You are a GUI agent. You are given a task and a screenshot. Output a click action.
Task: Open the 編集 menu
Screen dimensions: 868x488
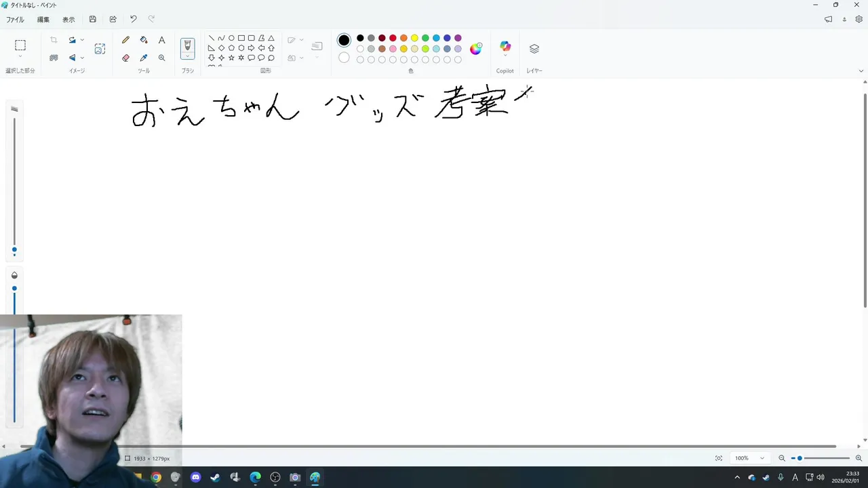(43, 20)
